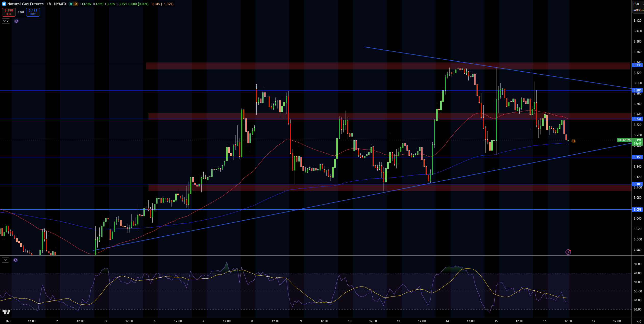Click the 3.191 BUY button
This screenshot has height=324, width=644.
click(x=33, y=12)
